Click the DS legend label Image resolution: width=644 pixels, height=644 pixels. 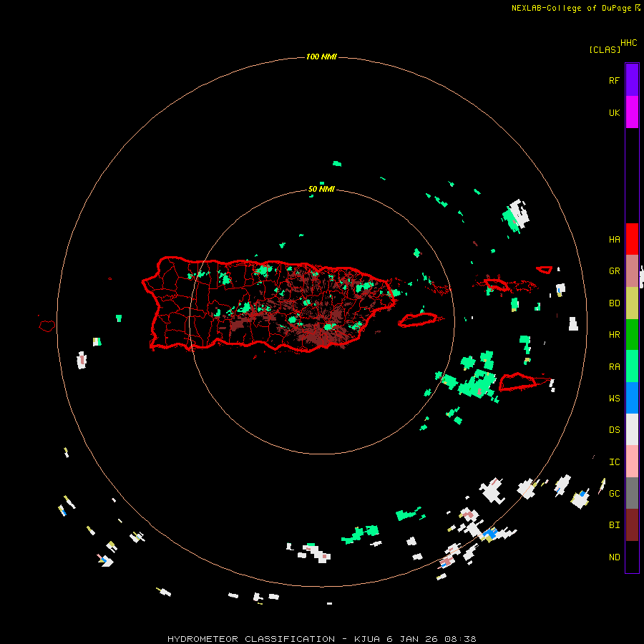click(x=614, y=430)
